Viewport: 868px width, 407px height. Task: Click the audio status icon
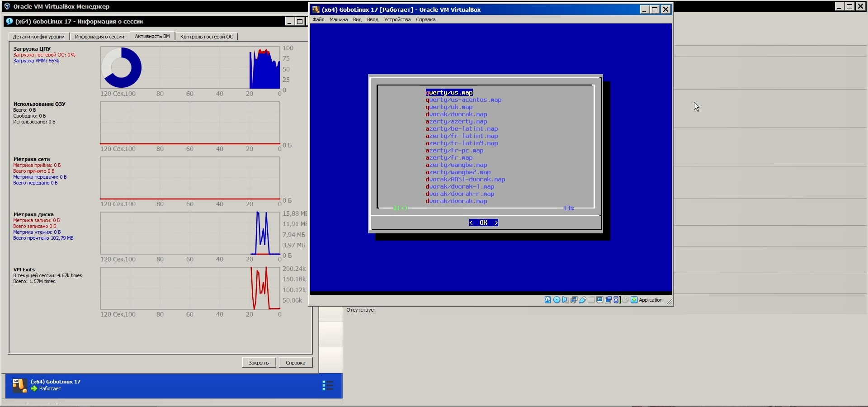click(565, 300)
